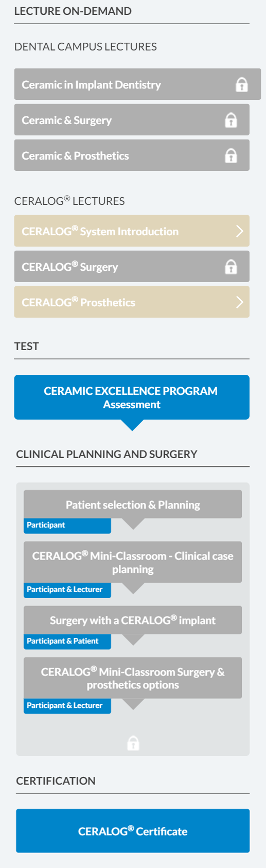Open the CERALOG Surgery lecture row

(x=132, y=267)
